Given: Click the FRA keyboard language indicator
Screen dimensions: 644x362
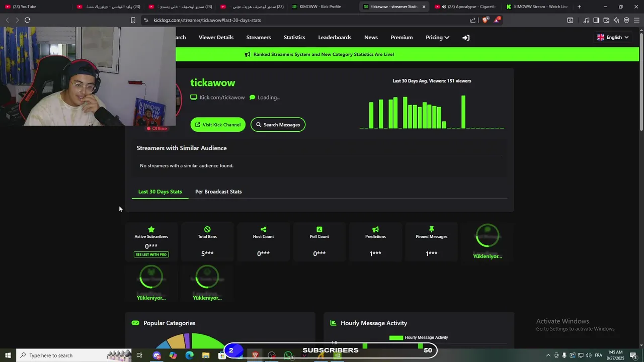Looking at the screenshot, I should 598,355.
